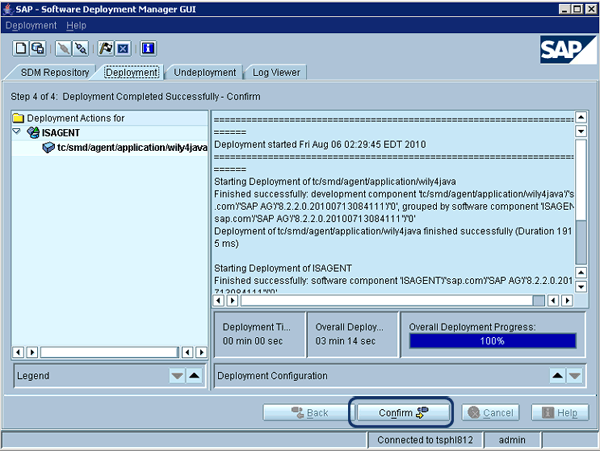The width and height of the screenshot is (600, 451).
Task: Click the '03 min 14 sec' overall deploy value
Action: pos(345,341)
